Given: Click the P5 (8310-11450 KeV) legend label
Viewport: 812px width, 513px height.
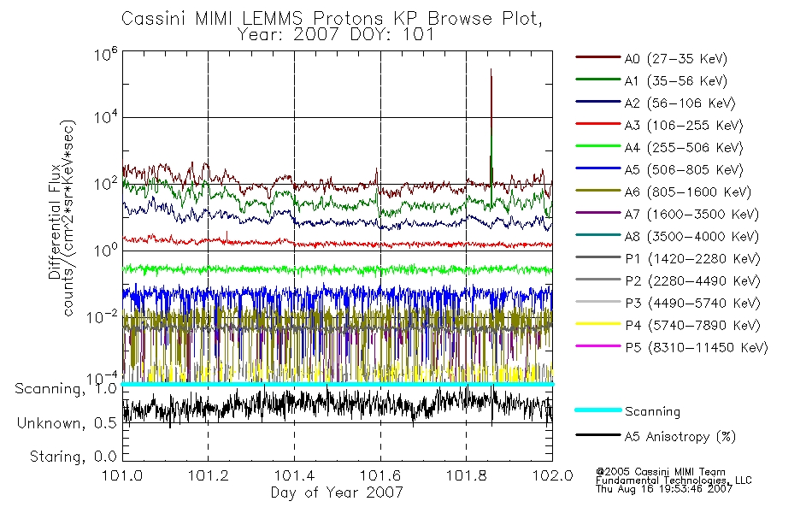Looking at the screenshot, I should [697, 348].
